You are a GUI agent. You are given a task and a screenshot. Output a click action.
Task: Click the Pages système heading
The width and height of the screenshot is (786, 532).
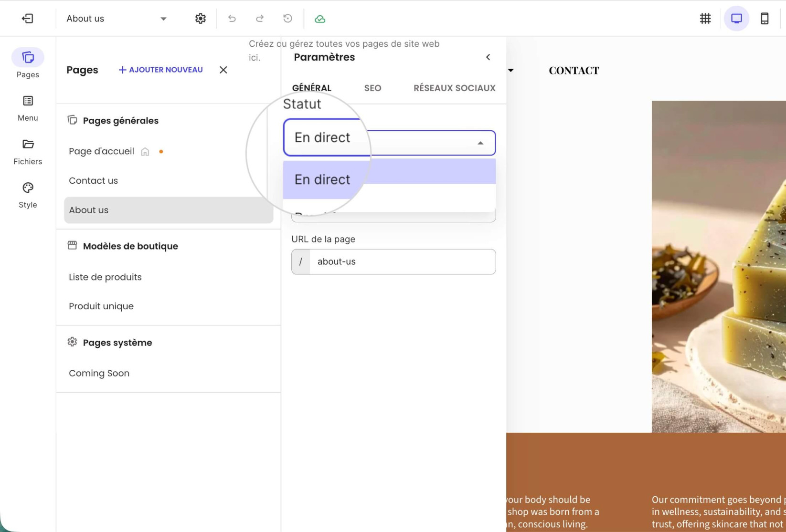[x=117, y=343]
